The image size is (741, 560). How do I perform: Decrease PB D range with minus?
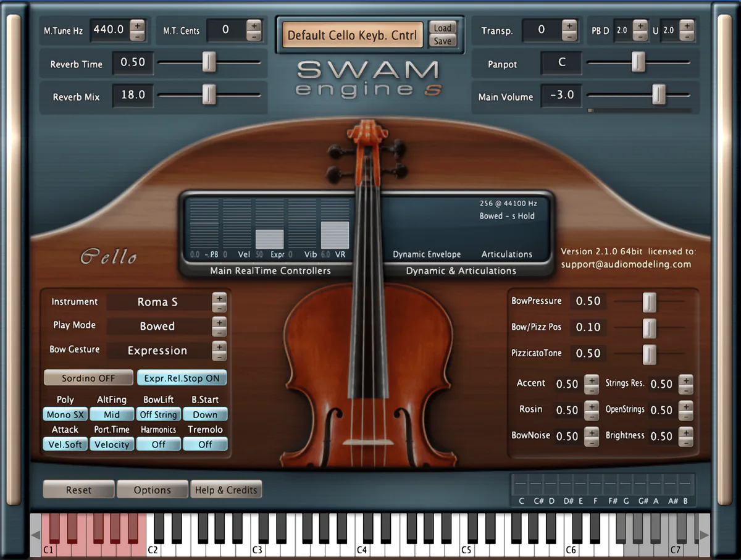tap(640, 36)
